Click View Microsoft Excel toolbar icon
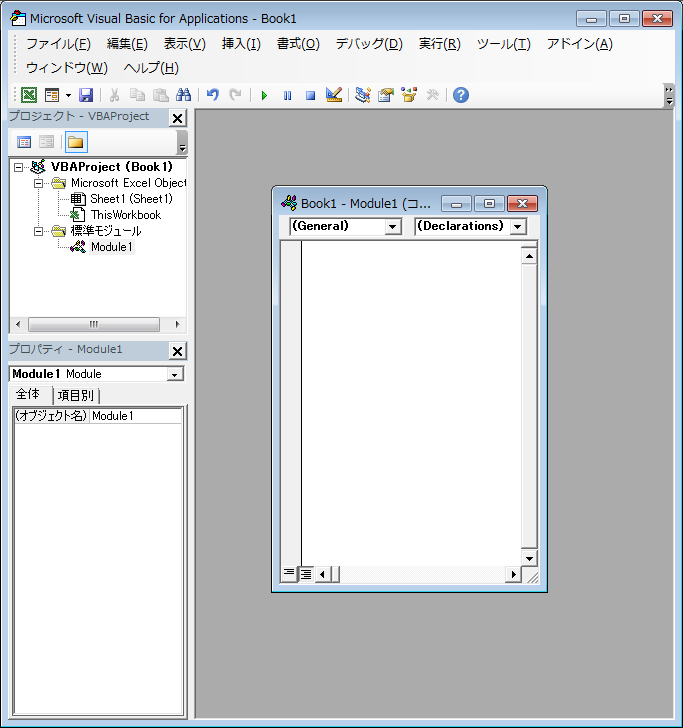Image resolution: width=683 pixels, height=728 pixels. (29, 95)
